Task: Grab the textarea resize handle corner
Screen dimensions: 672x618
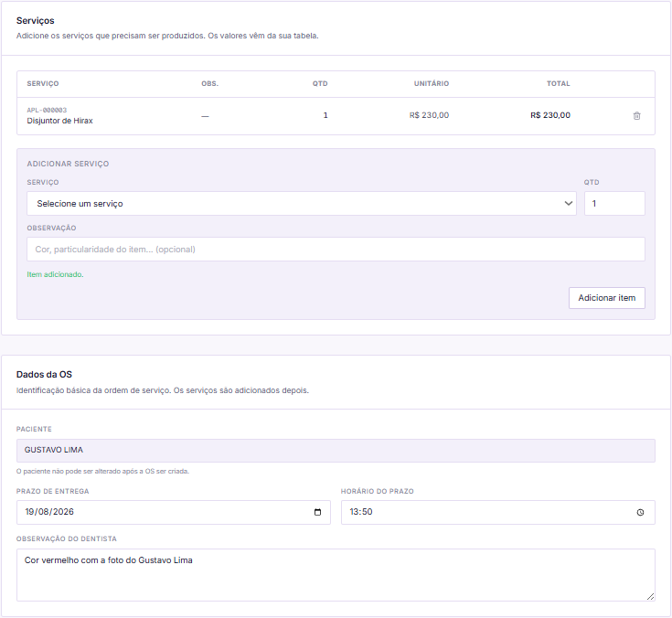Action: tap(650, 596)
